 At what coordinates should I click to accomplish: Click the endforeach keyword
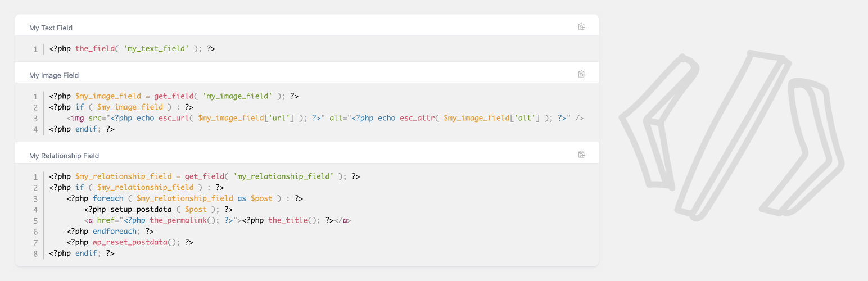[116, 232]
